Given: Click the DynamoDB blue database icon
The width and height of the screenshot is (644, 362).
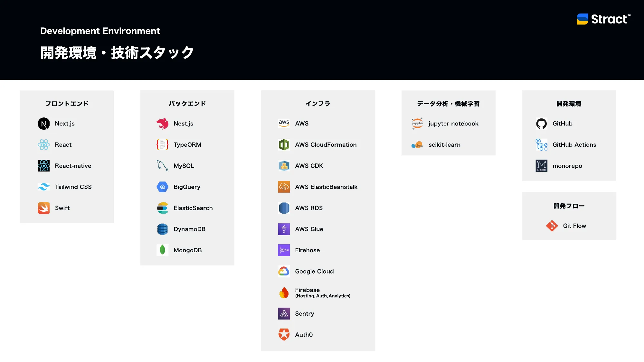Looking at the screenshot, I should pos(163,229).
